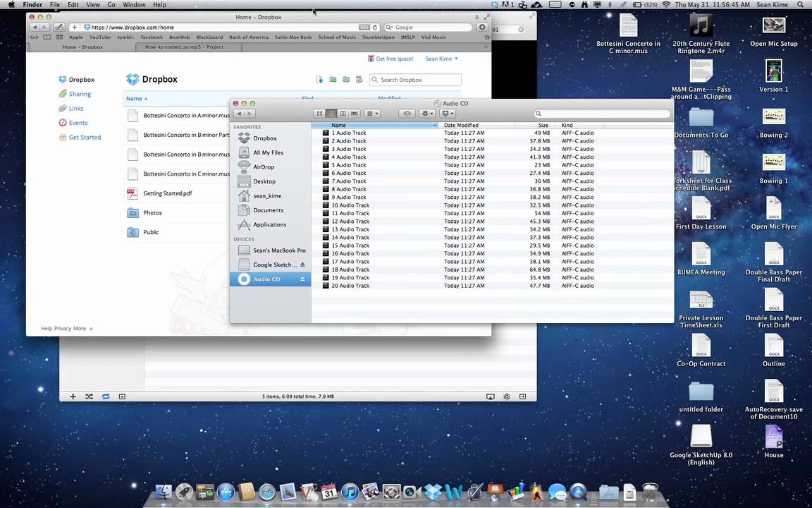Open the IMSLP bookmark
Image resolution: width=812 pixels, height=508 pixels.
407,37
